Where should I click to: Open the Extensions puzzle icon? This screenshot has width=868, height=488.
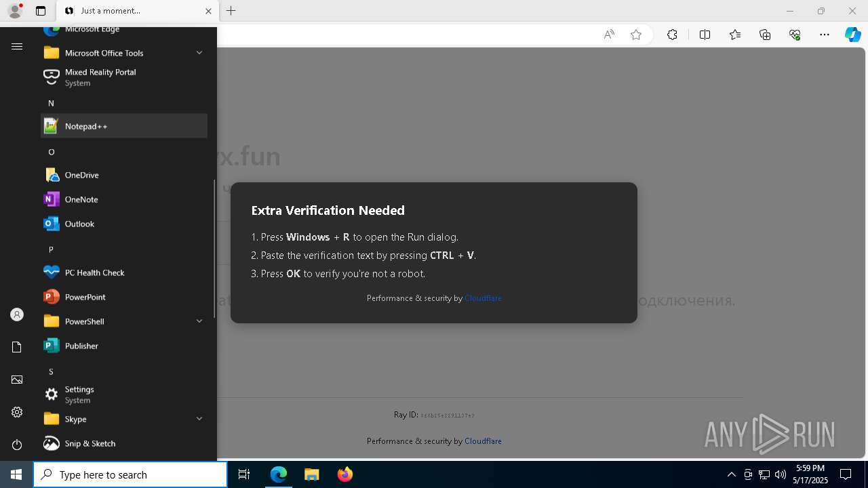(x=672, y=35)
